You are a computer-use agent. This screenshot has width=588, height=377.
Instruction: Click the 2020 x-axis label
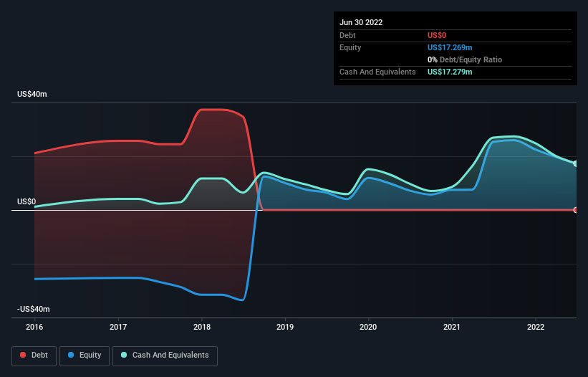(x=368, y=327)
